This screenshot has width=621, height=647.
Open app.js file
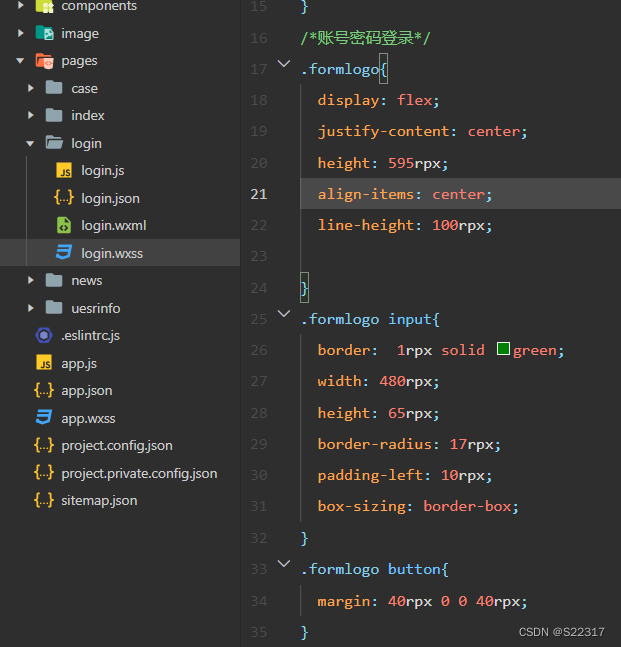pos(79,364)
